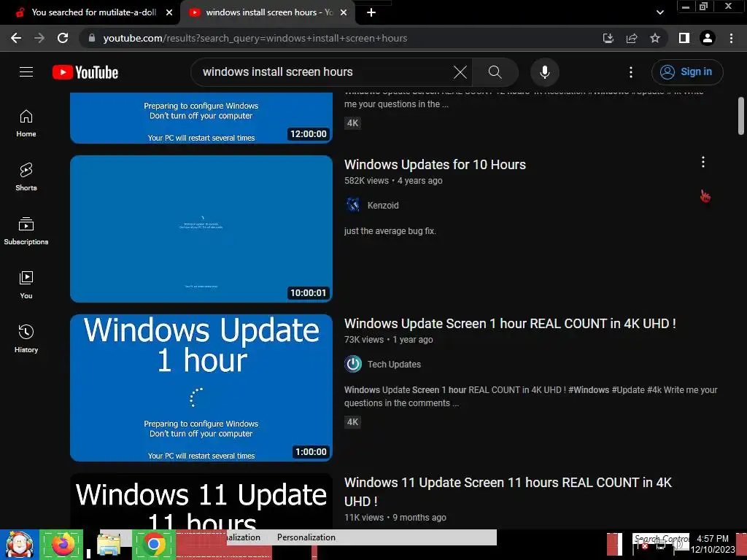
Task: Open Chrome's three-dot menu
Action: pyautogui.click(x=731, y=38)
